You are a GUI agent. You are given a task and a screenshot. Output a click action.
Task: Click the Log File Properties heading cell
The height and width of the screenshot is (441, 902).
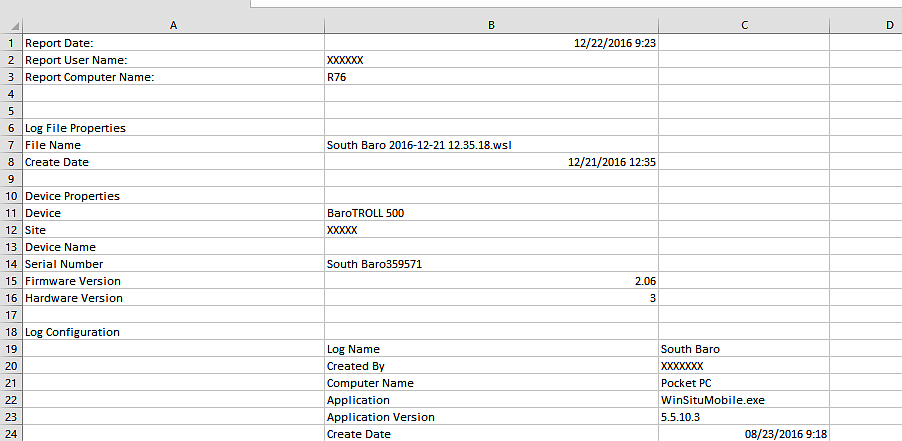(x=173, y=128)
